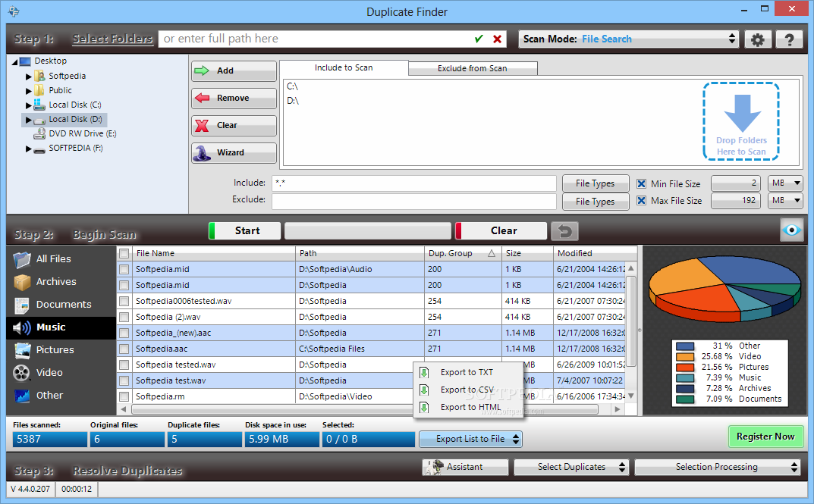Click the Remove folder button
814x504 pixels.
[234, 98]
